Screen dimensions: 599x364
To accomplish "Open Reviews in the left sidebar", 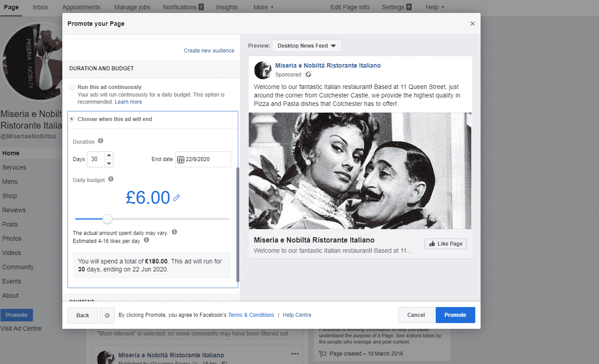I will [x=14, y=210].
